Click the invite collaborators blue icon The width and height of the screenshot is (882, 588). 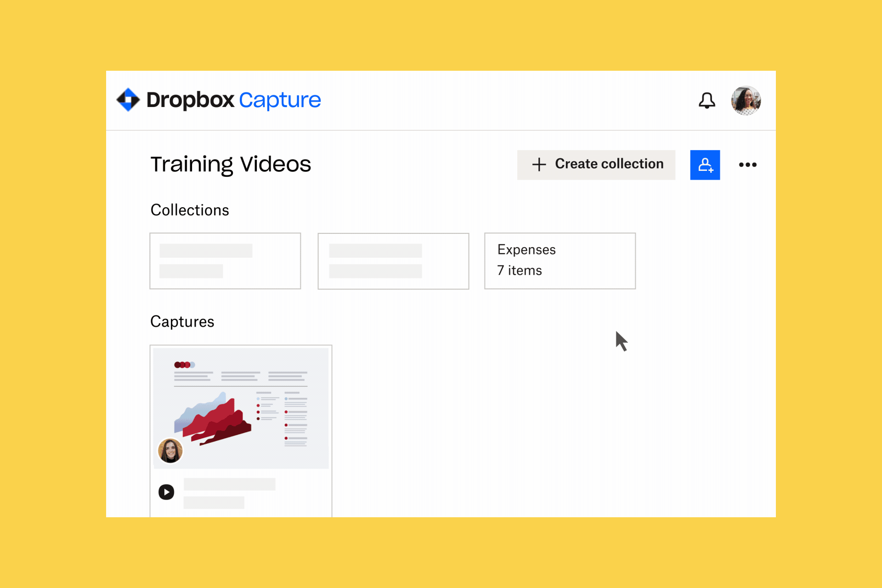(705, 165)
